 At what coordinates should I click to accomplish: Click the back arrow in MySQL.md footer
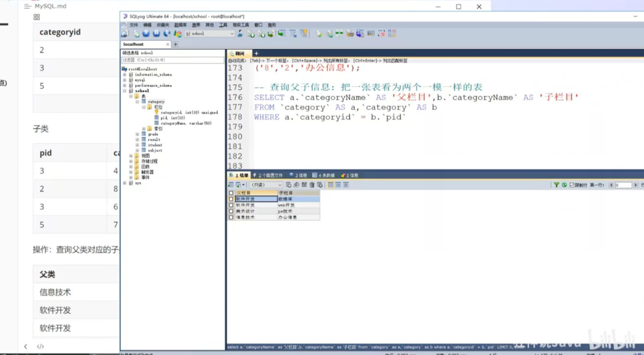pyautogui.click(x=26, y=346)
